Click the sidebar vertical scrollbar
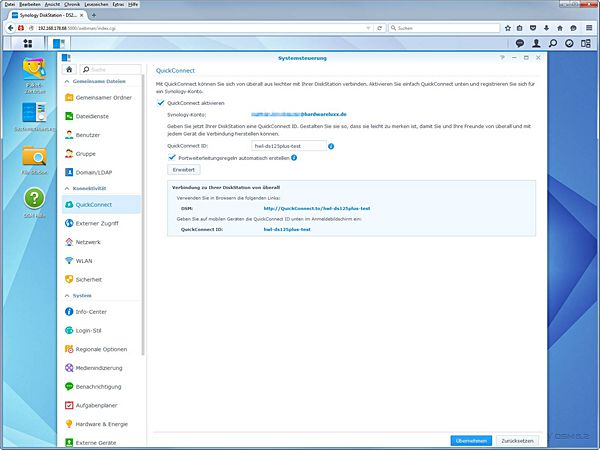600x450 pixels. click(143, 214)
